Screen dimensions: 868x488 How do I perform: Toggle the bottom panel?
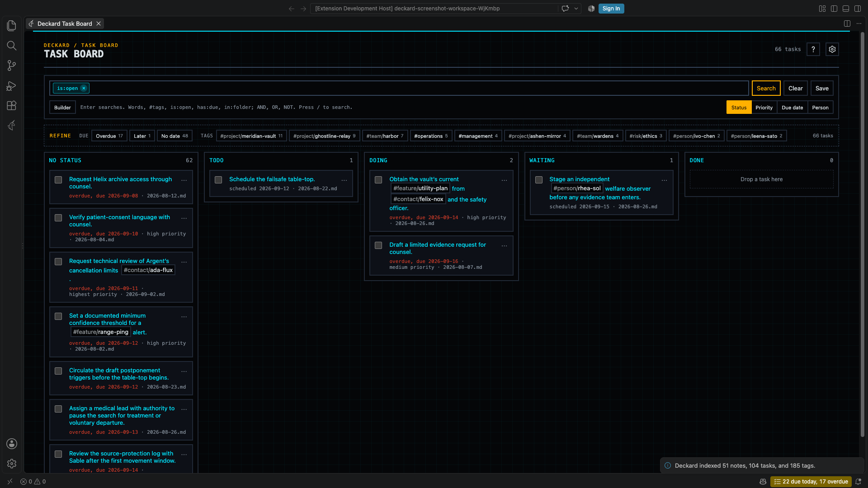(x=846, y=9)
